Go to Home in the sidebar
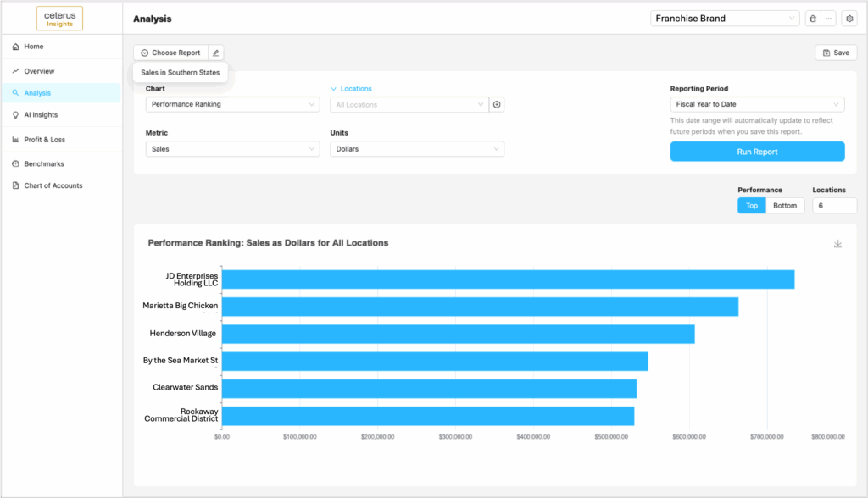868x498 pixels. coord(34,47)
